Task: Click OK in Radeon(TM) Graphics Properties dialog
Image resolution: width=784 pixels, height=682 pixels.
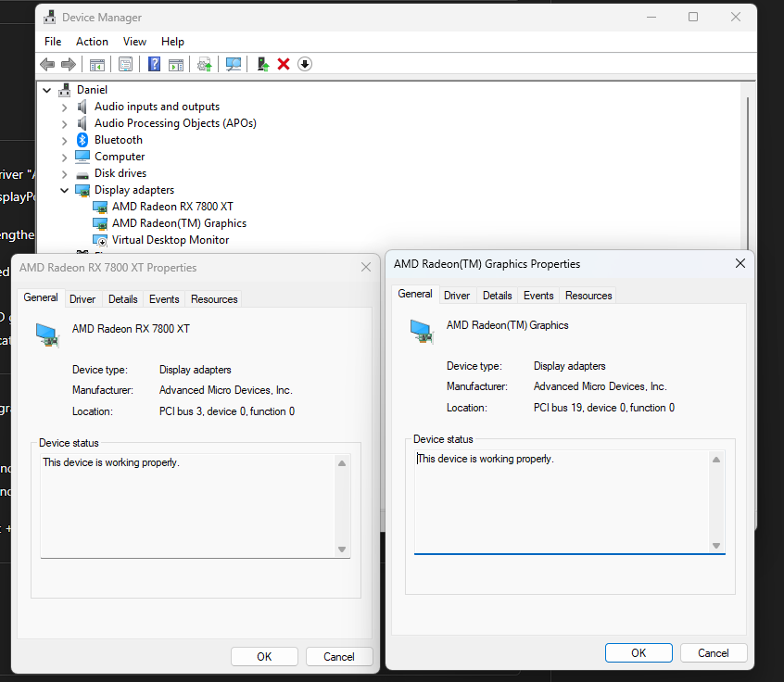Action: [x=639, y=653]
